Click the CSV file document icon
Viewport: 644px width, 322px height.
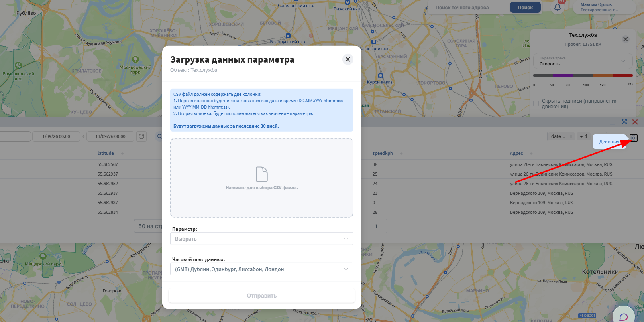click(x=261, y=174)
